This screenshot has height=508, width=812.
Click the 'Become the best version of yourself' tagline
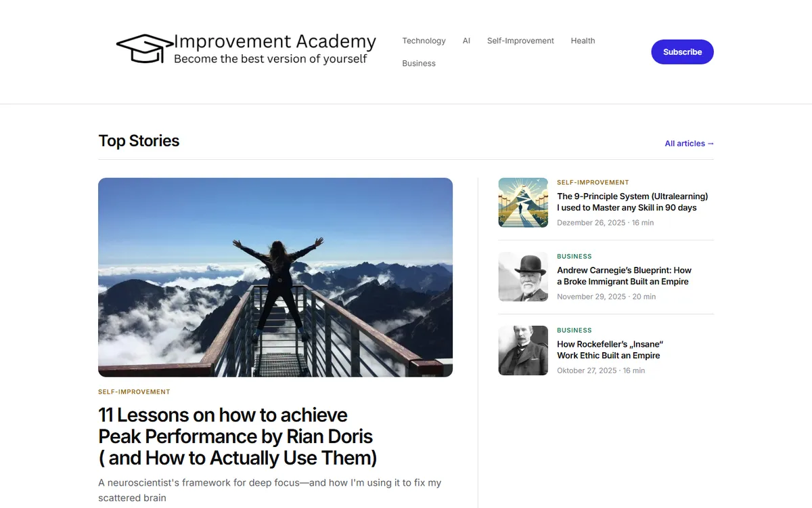(x=270, y=59)
